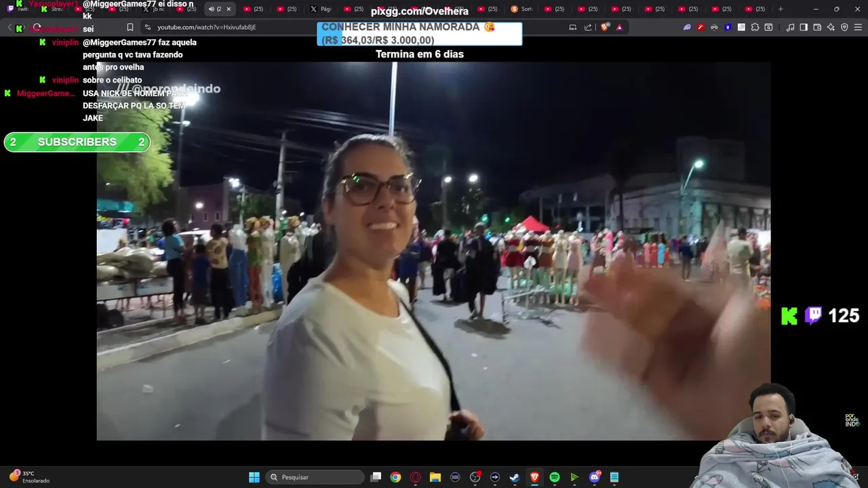Open Steam from the taskbar

pyautogui.click(x=515, y=477)
